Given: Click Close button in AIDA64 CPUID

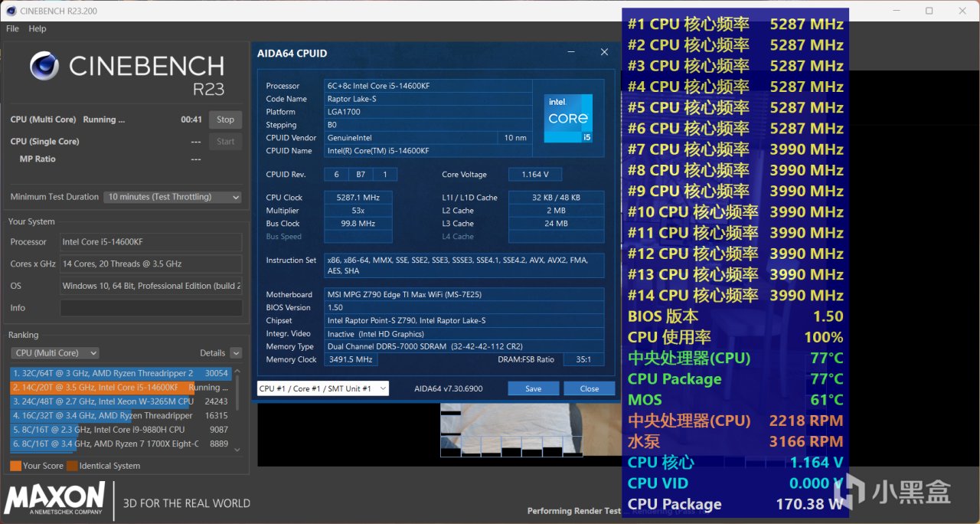Looking at the screenshot, I should click(x=589, y=388).
